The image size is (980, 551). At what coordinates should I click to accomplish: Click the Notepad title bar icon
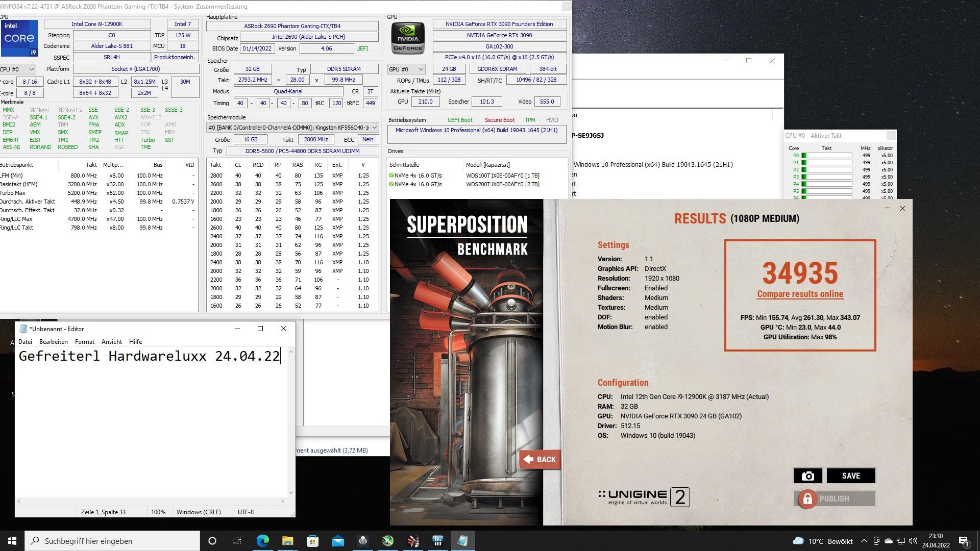[23, 329]
